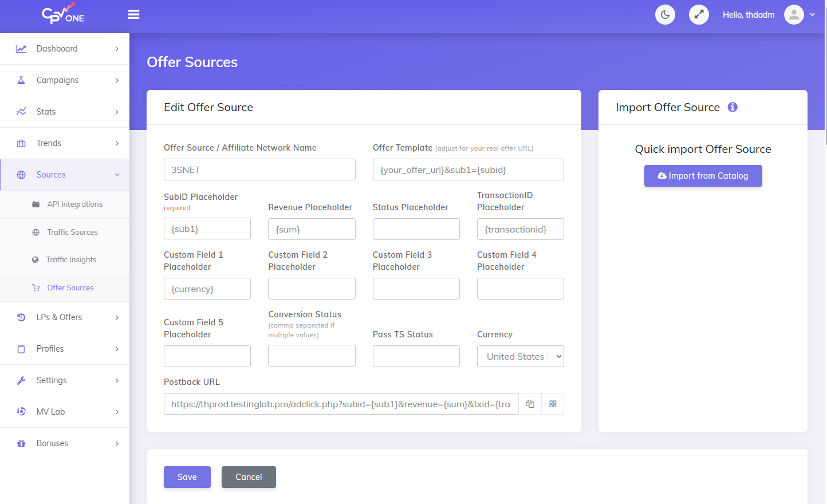827x504 pixels.
Task: Toggle dark mode with the moon icon
Action: [665, 14]
